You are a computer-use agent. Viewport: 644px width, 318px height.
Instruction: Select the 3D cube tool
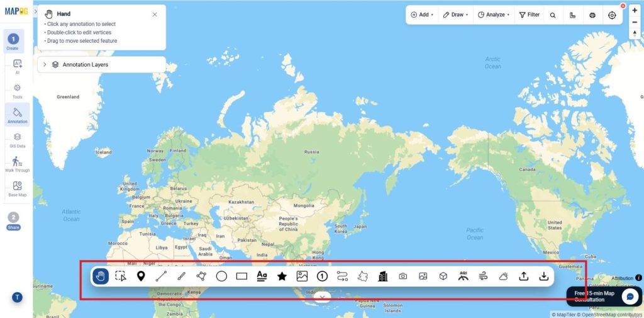(443, 276)
